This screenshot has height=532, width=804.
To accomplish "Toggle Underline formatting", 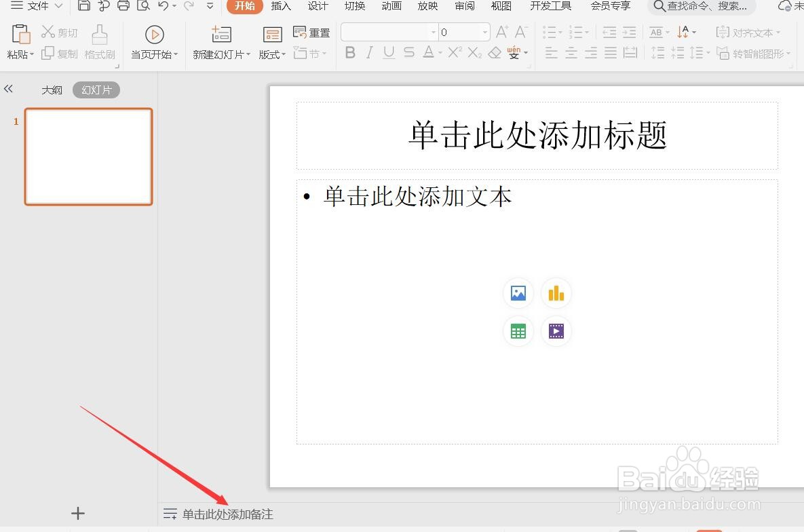I will pyautogui.click(x=389, y=52).
